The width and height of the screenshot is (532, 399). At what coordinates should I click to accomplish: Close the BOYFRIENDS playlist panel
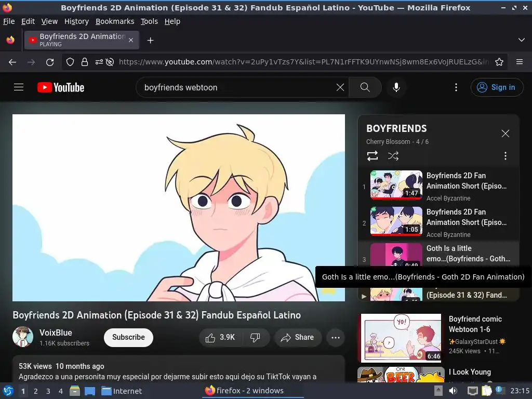[505, 134]
